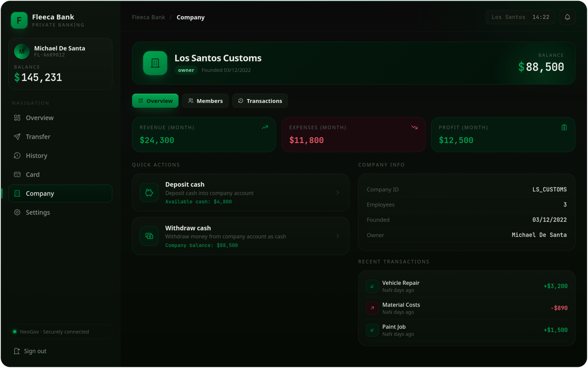The image size is (588, 368).
Task: Click the -$890 amount
Action: click(559, 308)
